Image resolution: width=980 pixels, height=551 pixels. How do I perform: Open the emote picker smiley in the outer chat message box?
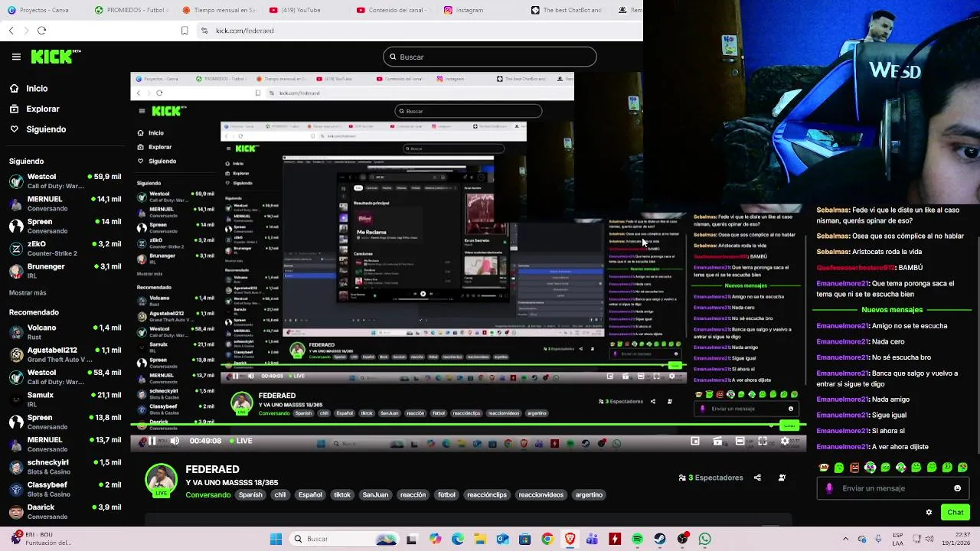957,488
